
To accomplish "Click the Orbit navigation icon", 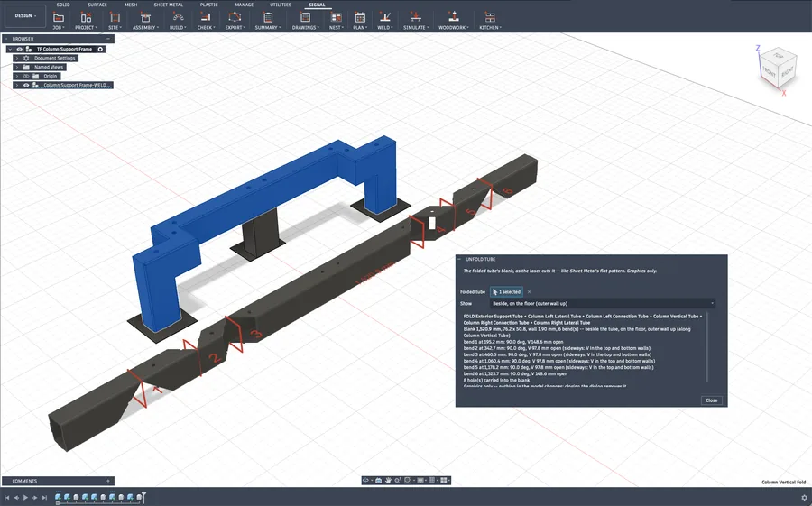I will click(x=366, y=481).
